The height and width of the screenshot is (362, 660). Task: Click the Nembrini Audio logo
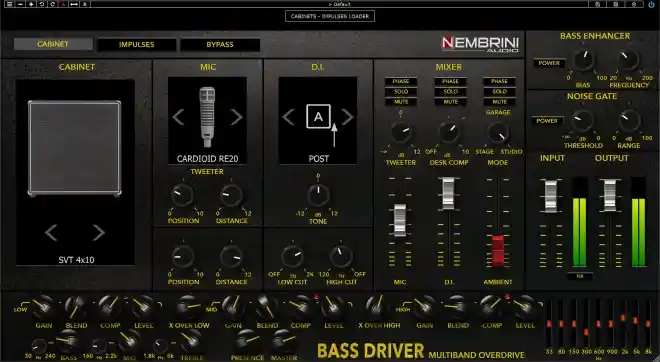pos(480,44)
